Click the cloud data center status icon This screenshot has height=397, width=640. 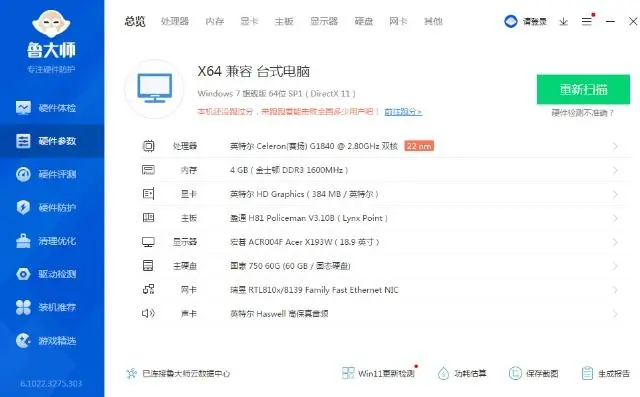(x=131, y=373)
